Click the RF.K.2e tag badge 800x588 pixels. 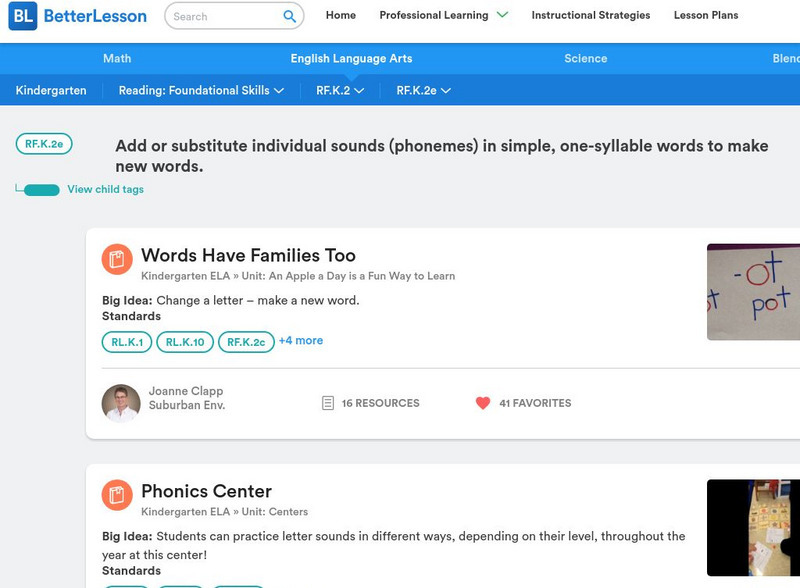(44, 144)
